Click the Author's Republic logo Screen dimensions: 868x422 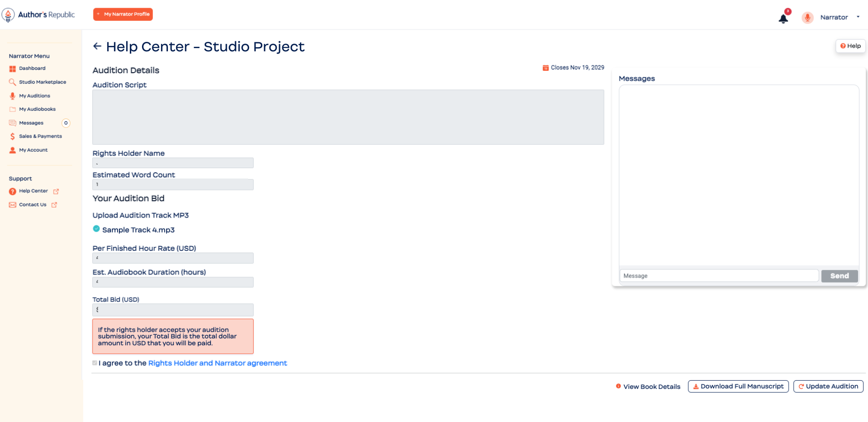tap(39, 15)
